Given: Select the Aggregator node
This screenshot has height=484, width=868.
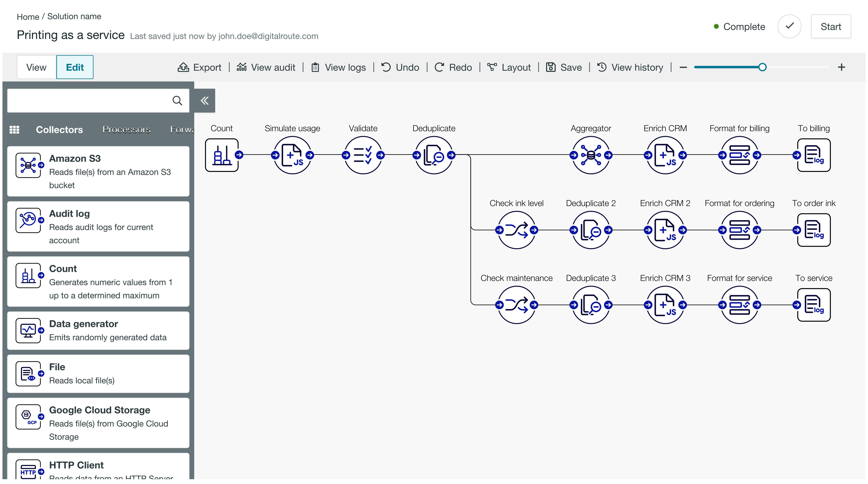Looking at the screenshot, I should click(591, 155).
